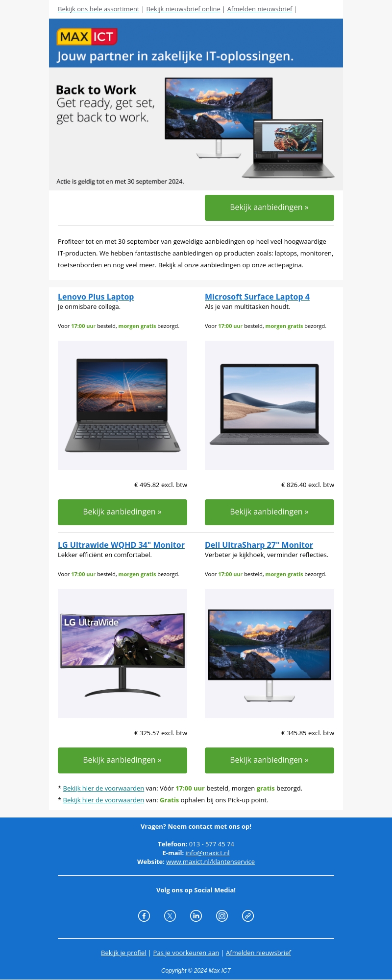Click Bekijk aanbiedingen under Microsoft Surface Laptop
Viewport: 392px width, 980px height.
tap(269, 512)
